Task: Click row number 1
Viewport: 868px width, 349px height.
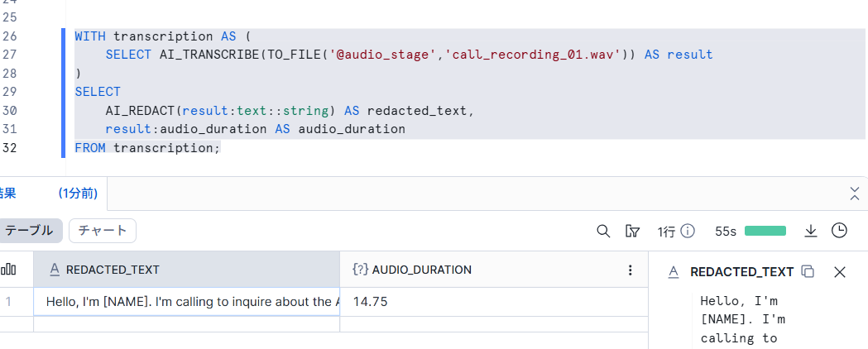Action: point(9,302)
